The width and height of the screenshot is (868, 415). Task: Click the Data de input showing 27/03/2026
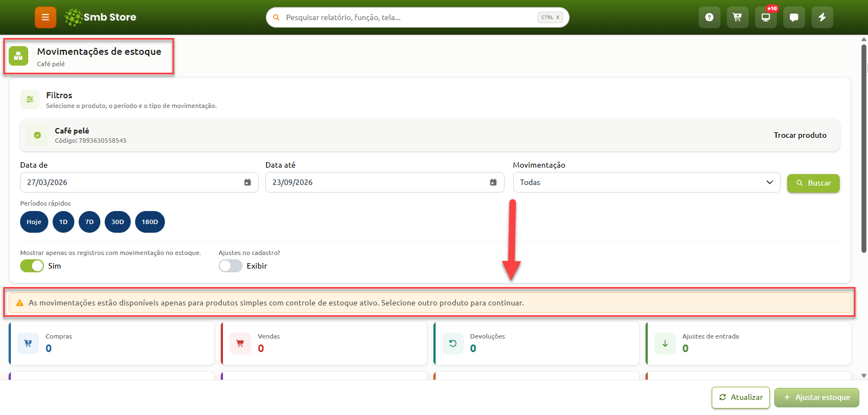[139, 182]
